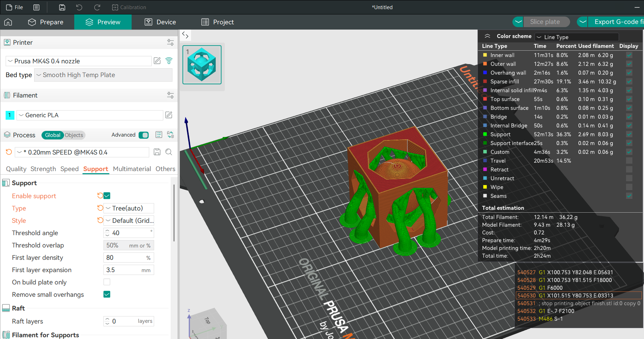Image resolution: width=644 pixels, height=339 pixels.
Task: Redo the last action
Action: click(x=97, y=7)
